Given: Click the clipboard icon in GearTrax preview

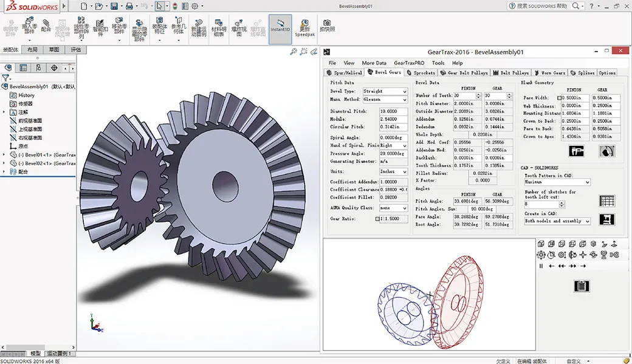Looking at the screenshot, I should tap(581, 286).
